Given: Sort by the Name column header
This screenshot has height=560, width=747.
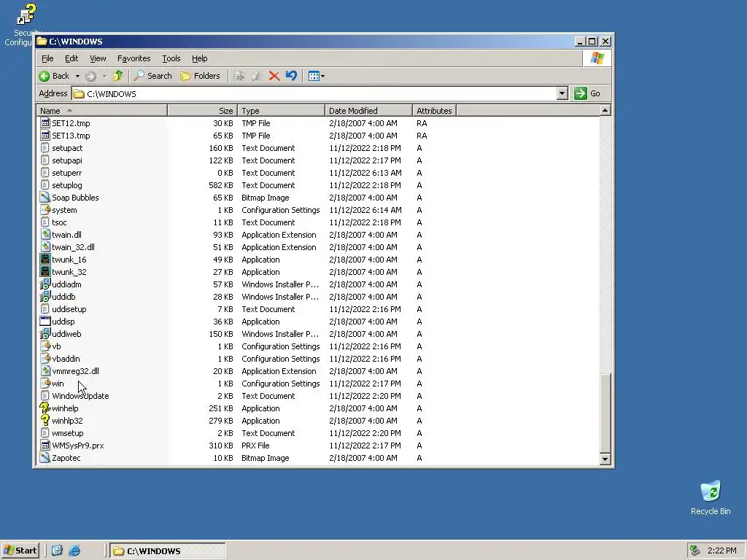Looking at the screenshot, I should [102, 111].
